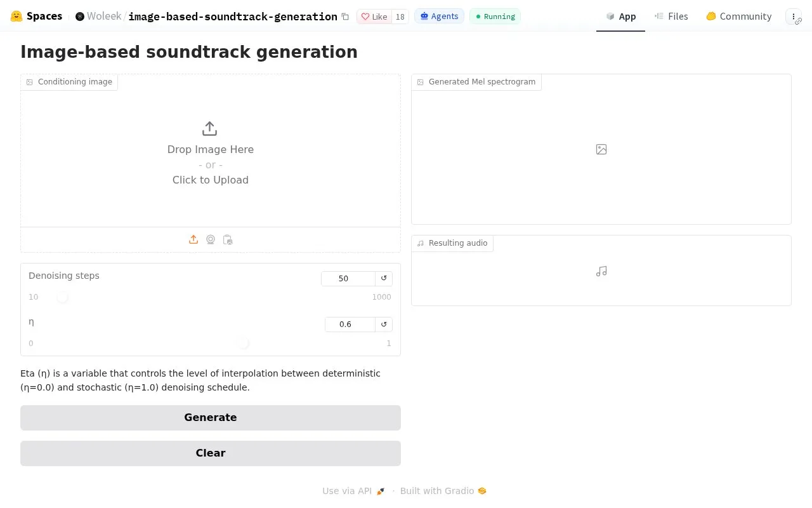Focus the η number input field

pyautogui.click(x=350, y=324)
